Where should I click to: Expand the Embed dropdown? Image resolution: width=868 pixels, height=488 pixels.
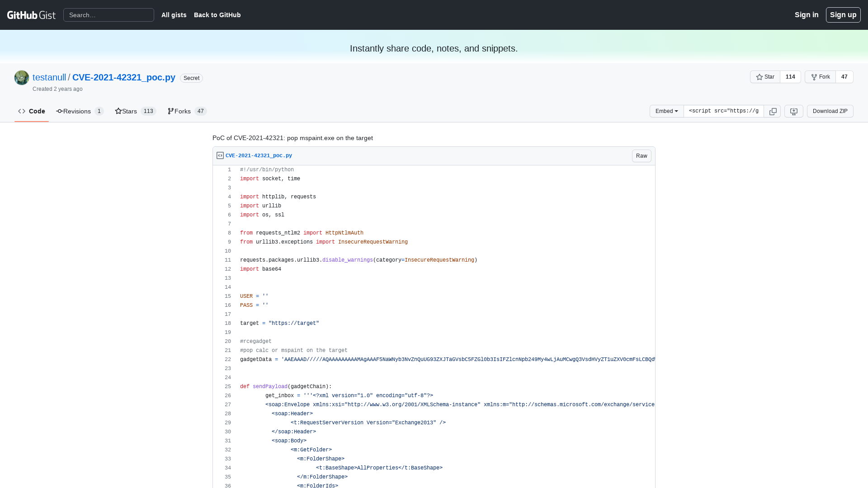[666, 111]
